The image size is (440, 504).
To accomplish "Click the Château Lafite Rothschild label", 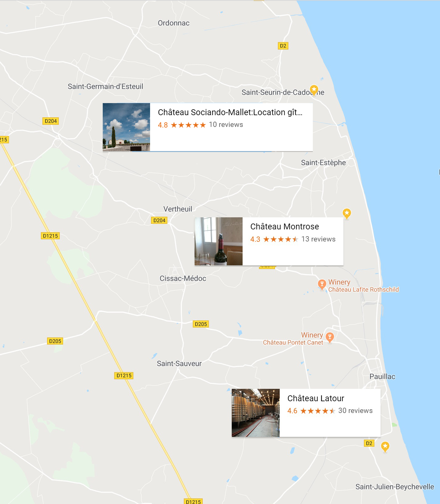I will click(364, 290).
